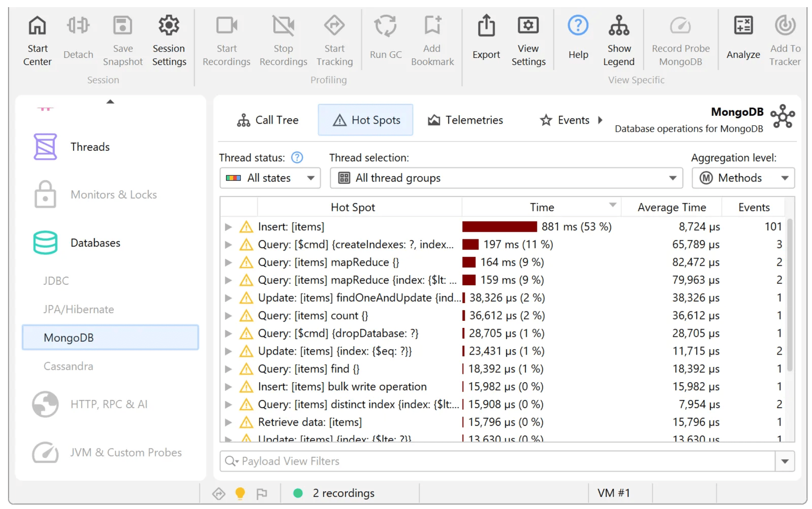Click the up arrow at the sidebar top
Image resolution: width=812 pixels, height=509 pixels.
point(110,102)
